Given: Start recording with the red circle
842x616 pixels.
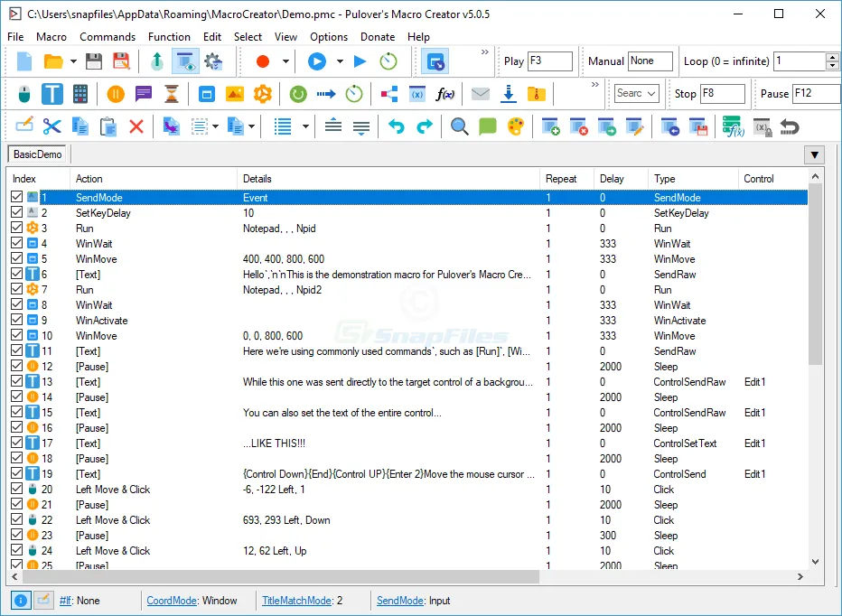Looking at the screenshot, I should [x=263, y=61].
